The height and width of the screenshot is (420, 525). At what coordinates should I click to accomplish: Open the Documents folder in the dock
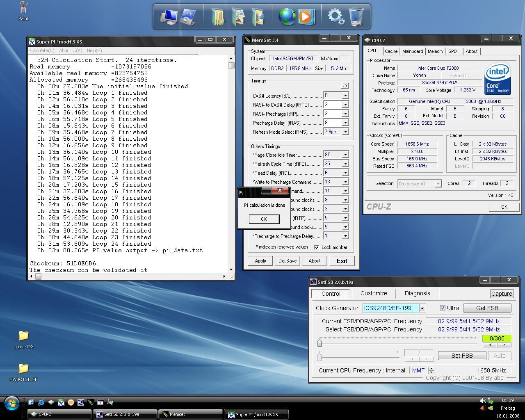click(218, 17)
